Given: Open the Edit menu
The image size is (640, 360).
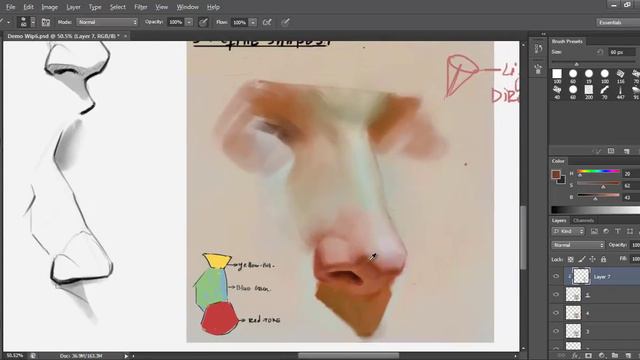Looking at the screenshot, I should coord(29,7).
